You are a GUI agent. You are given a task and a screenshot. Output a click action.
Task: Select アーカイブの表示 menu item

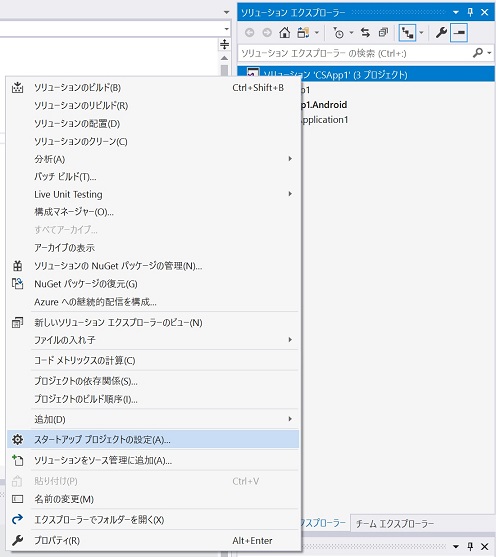153,248
